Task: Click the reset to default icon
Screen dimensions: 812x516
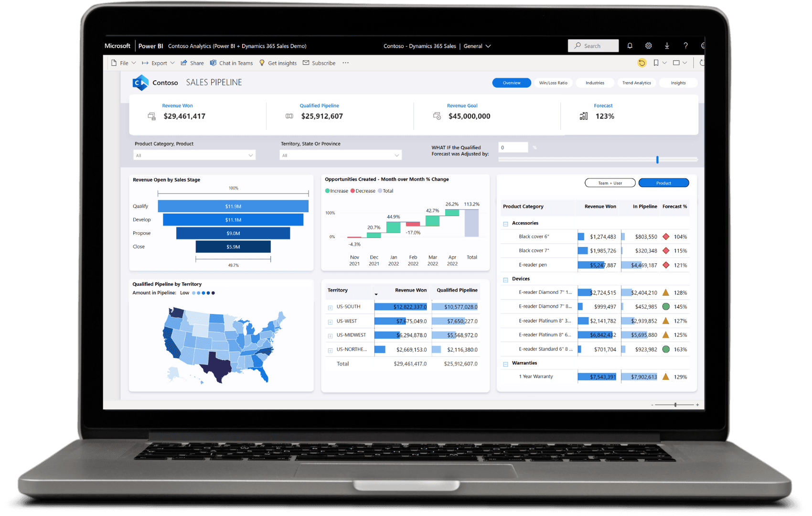Action: click(x=642, y=63)
